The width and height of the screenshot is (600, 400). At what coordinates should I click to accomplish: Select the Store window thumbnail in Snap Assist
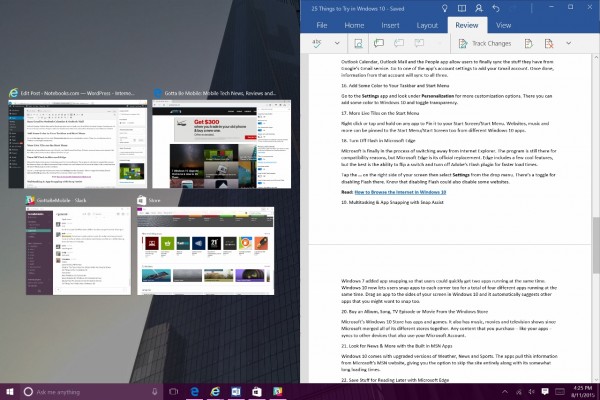pyautogui.click(x=205, y=251)
